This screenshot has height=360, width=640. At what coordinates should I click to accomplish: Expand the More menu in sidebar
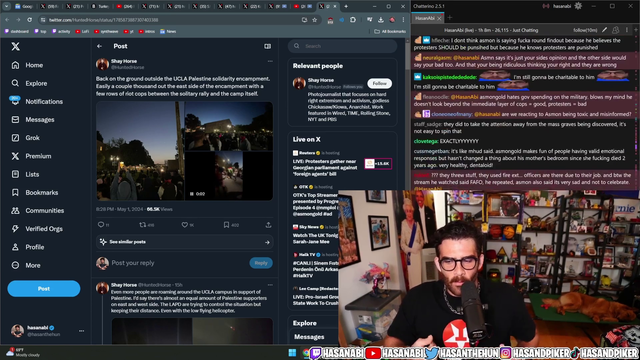(x=26, y=265)
